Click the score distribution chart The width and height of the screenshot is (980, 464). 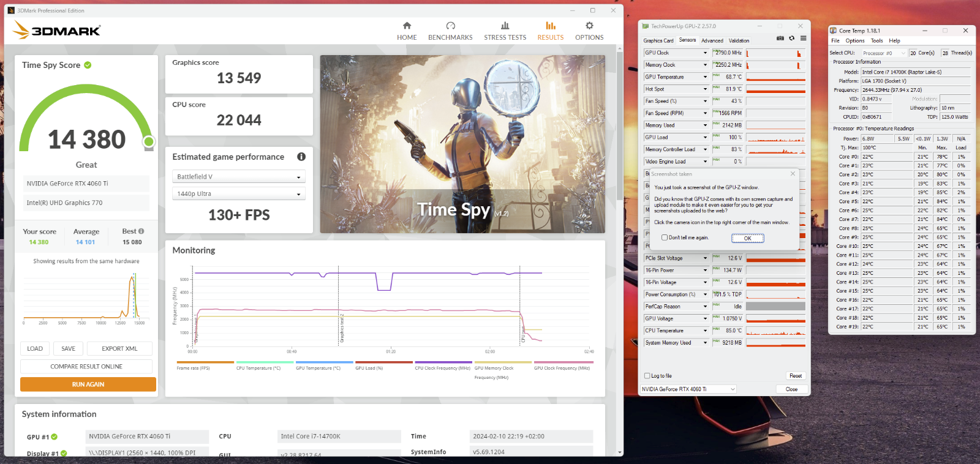pyautogui.click(x=85, y=298)
